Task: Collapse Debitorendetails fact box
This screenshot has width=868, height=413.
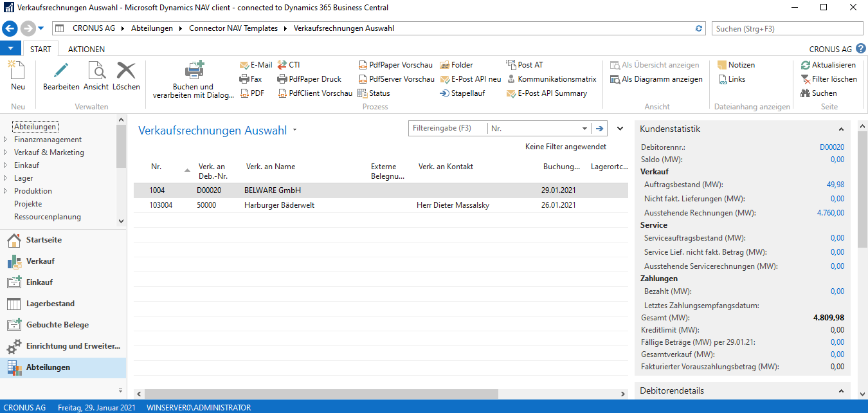Action: point(841,391)
